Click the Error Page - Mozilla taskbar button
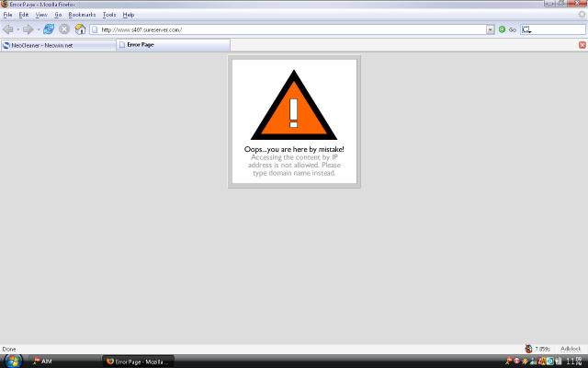588x368 pixels. click(x=139, y=362)
